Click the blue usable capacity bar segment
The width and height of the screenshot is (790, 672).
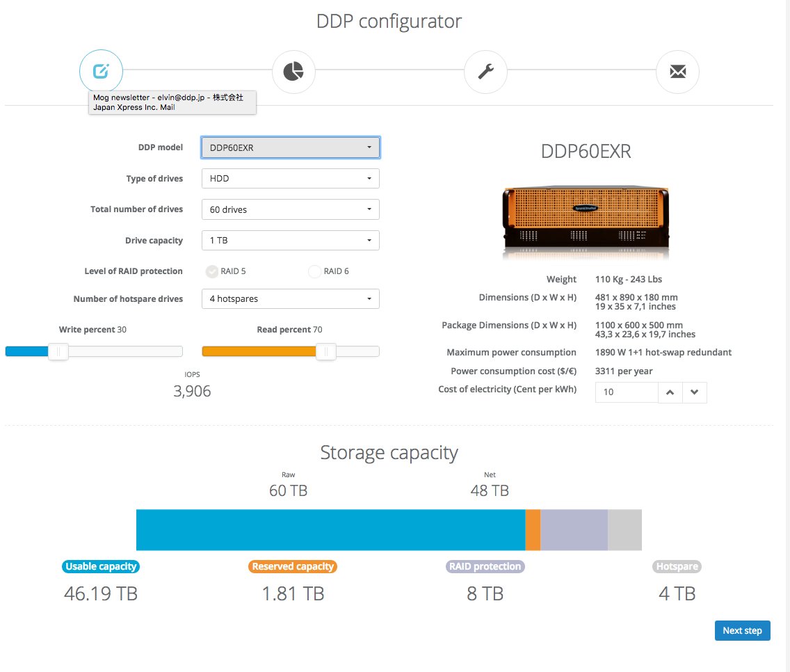[330, 530]
